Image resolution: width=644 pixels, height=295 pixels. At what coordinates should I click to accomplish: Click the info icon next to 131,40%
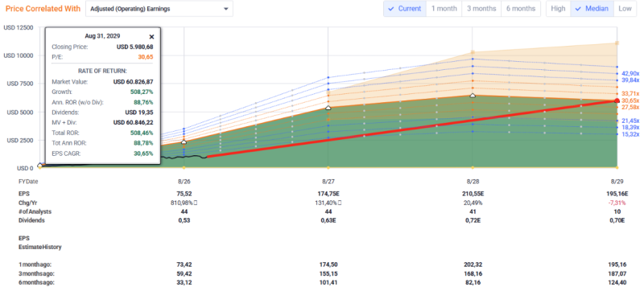341,203
